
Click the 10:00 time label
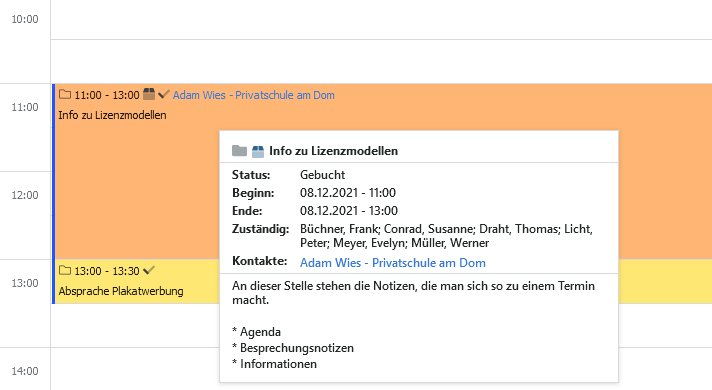[x=25, y=19]
